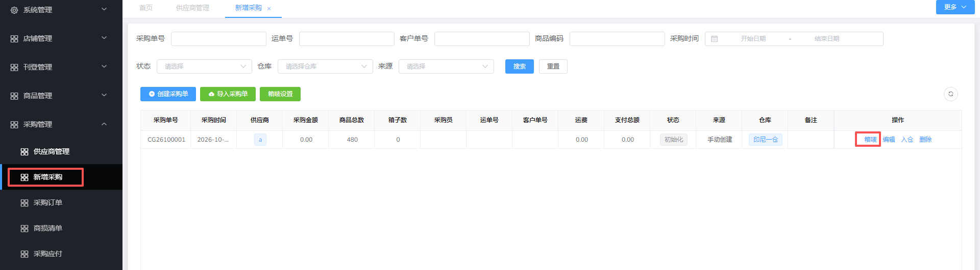Click order number CG26100001 cell

[166, 140]
